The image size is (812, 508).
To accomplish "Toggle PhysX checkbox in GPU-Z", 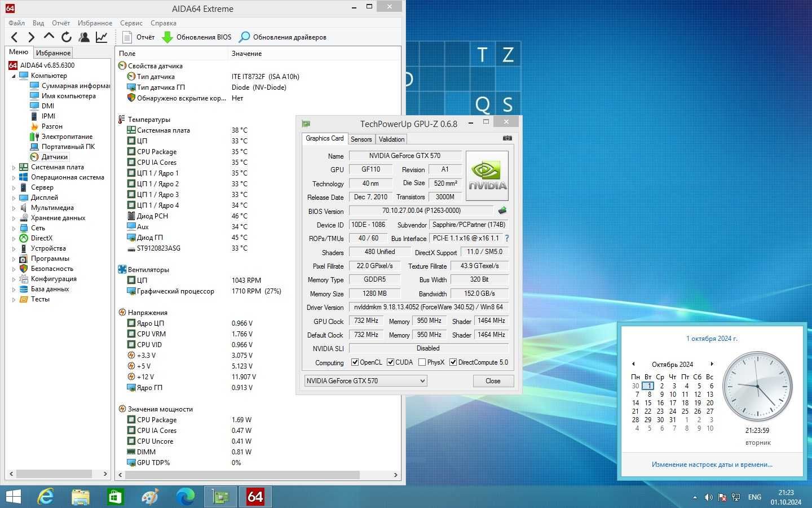I will [x=422, y=362].
